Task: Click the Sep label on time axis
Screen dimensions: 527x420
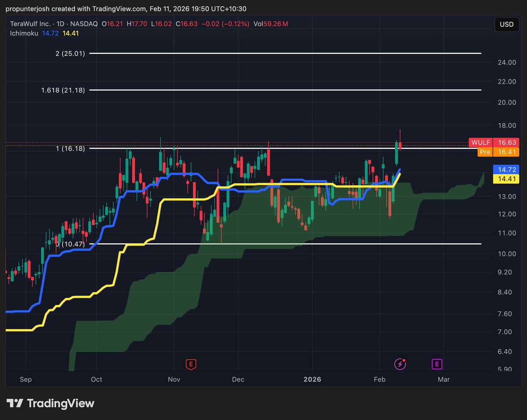Action: pos(26,379)
